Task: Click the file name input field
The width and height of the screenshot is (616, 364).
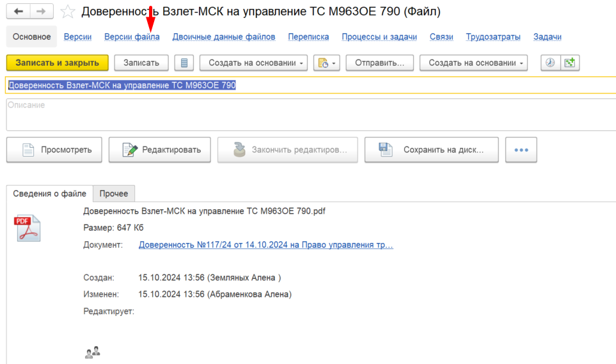Action: [311, 85]
